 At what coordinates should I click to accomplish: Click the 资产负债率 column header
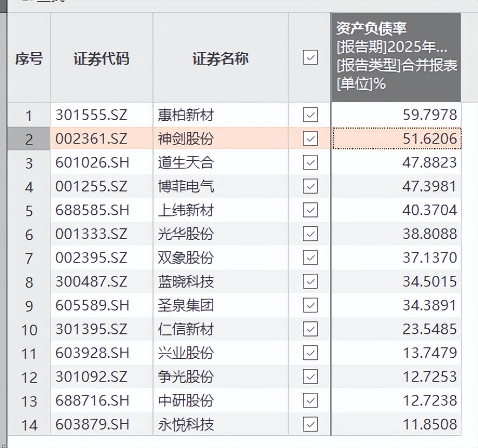[x=396, y=57]
